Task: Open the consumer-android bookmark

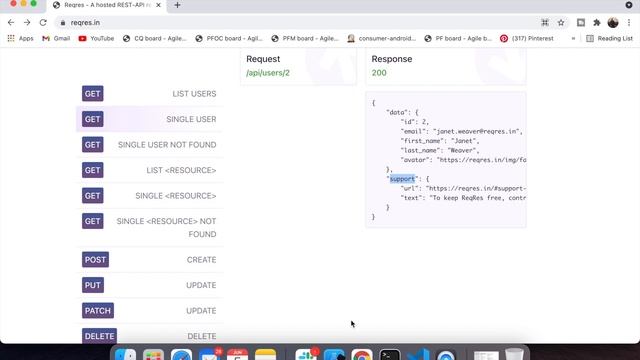Action: tap(382, 38)
